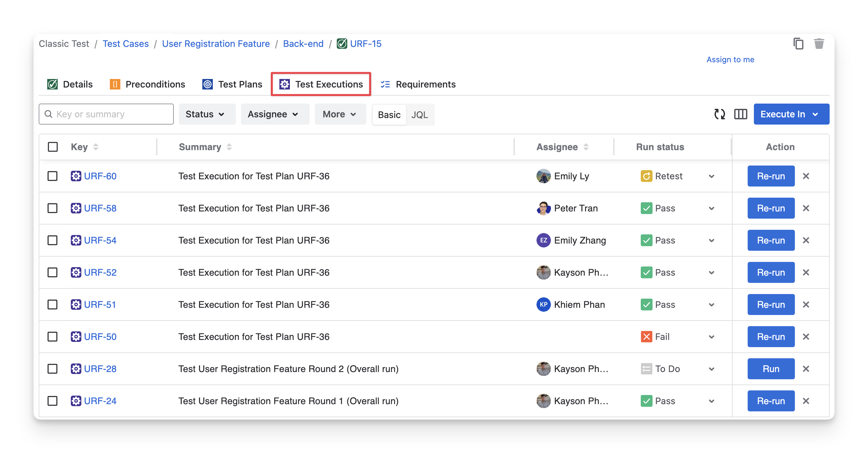Click the copy/clone icon at top right
The height and width of the screenshot is (453, 868).
pos(798,44)
